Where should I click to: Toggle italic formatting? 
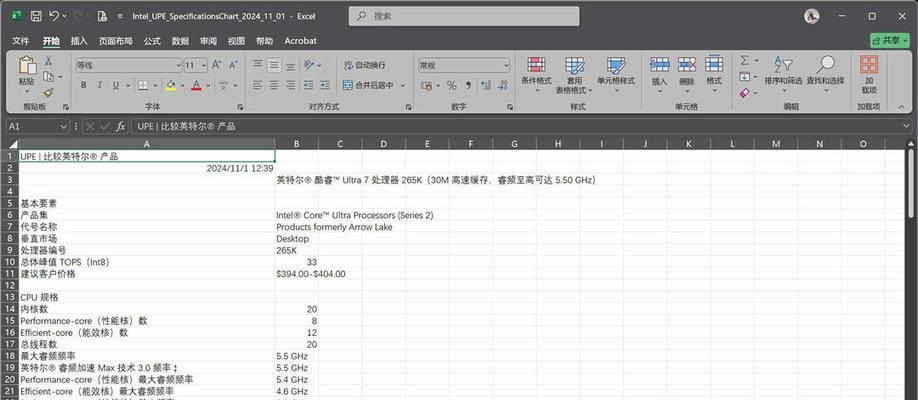[100, 86]
